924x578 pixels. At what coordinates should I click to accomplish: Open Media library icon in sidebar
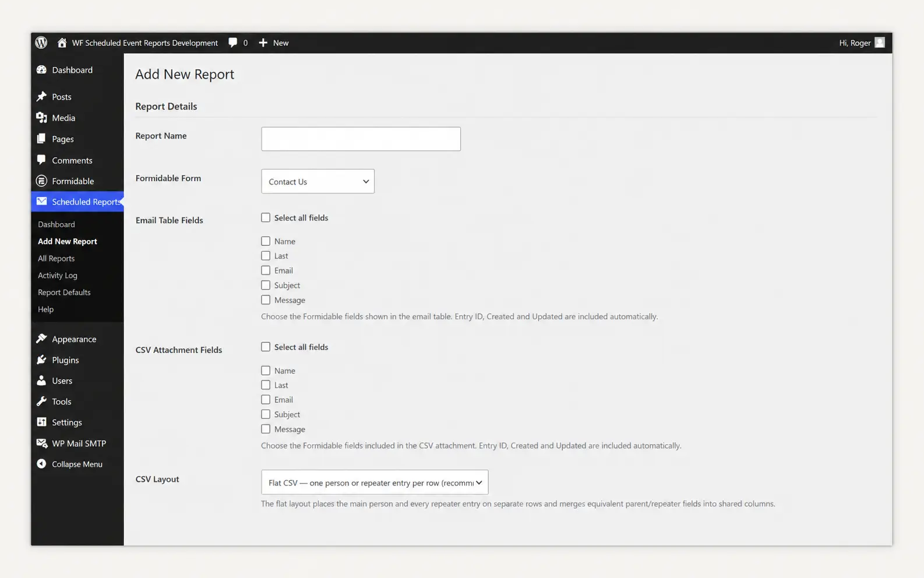click(x=41, y=118)
